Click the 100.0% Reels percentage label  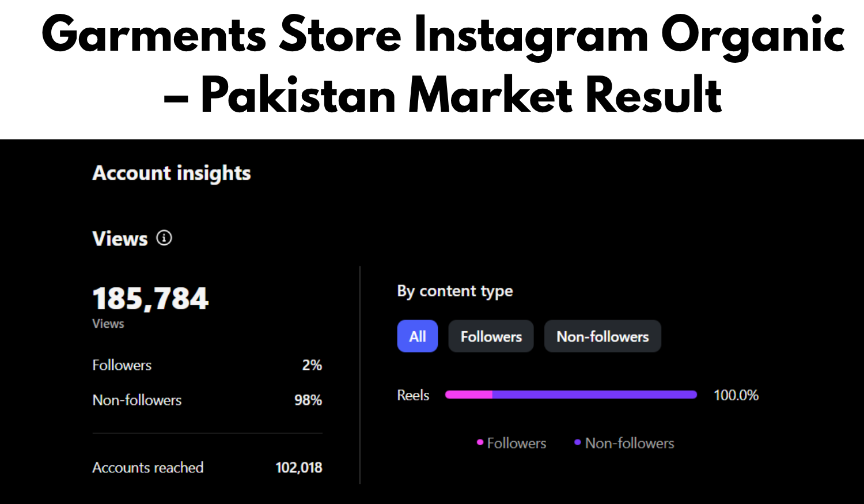pyautogui.click(x=736, y=395)
